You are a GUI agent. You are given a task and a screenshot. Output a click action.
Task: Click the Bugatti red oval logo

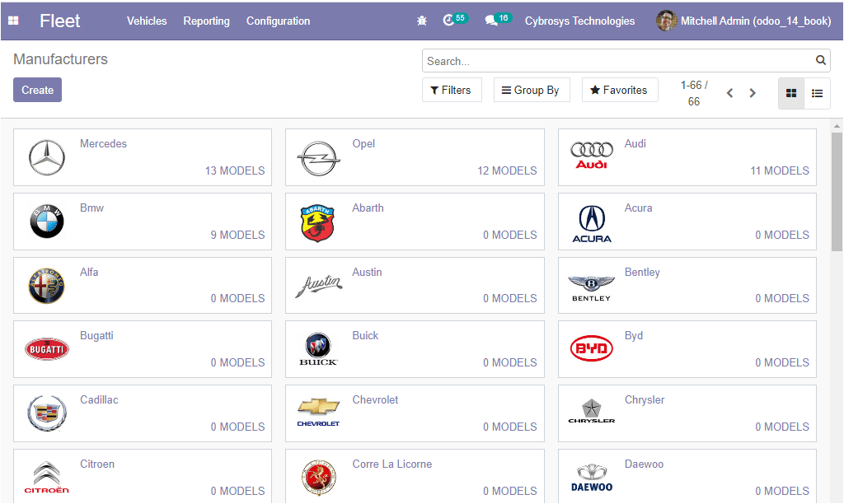coord(47,349)
